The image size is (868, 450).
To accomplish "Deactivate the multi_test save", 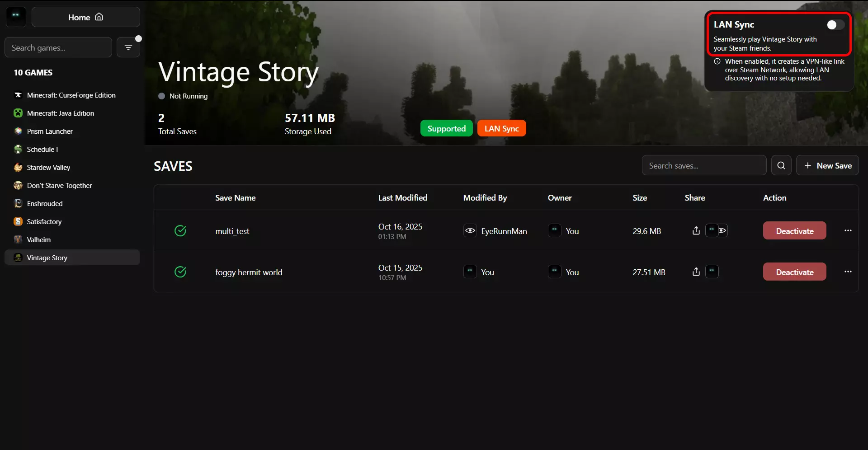I will click(x=795, y=231).
